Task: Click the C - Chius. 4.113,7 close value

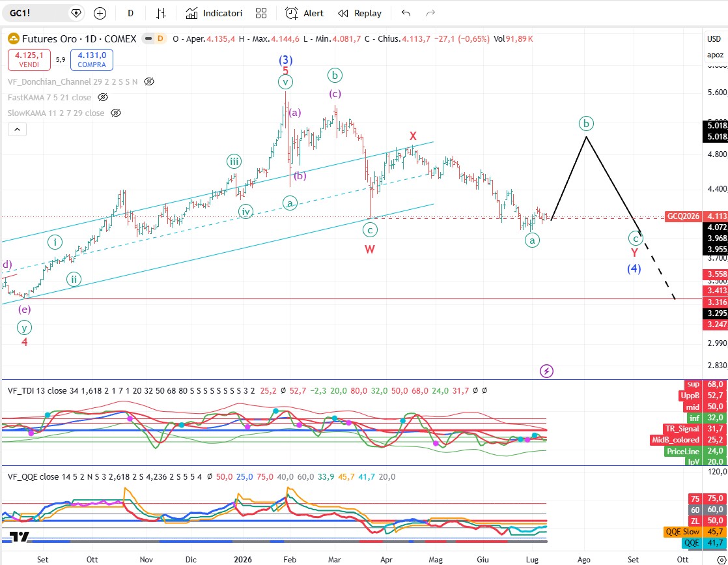Action: (x=397, y=39)
